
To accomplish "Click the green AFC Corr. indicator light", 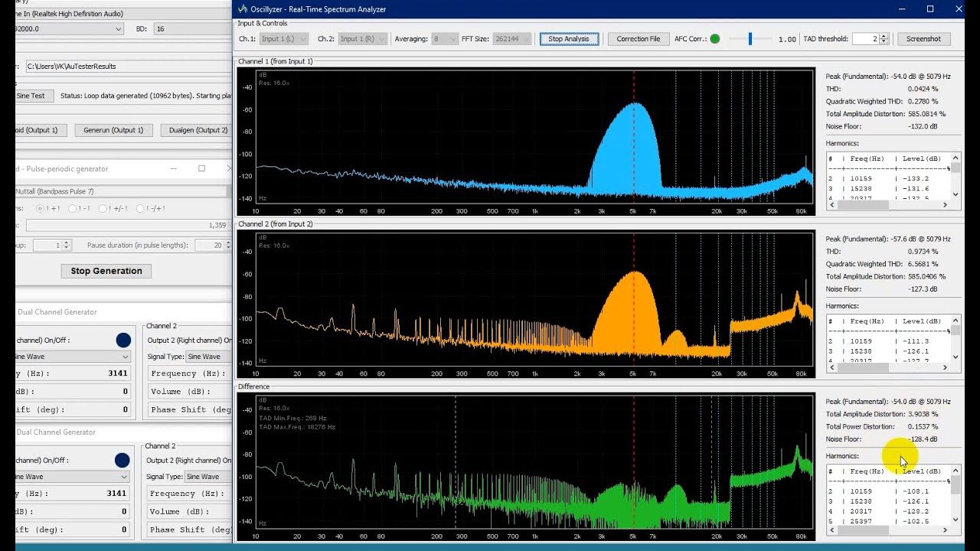I will click(x=715, y=39).
